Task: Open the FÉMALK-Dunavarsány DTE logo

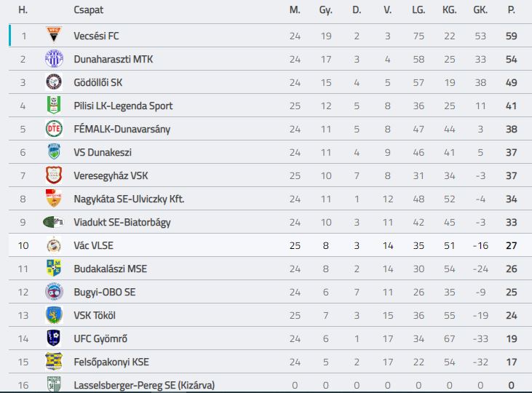Action: point(54,129)
